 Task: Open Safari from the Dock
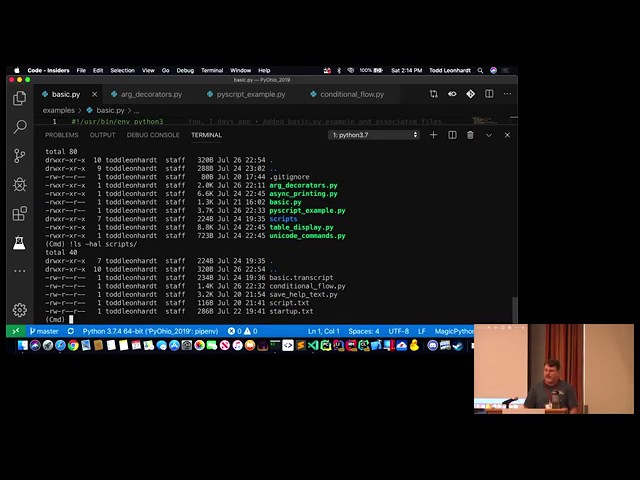[60, 346]
